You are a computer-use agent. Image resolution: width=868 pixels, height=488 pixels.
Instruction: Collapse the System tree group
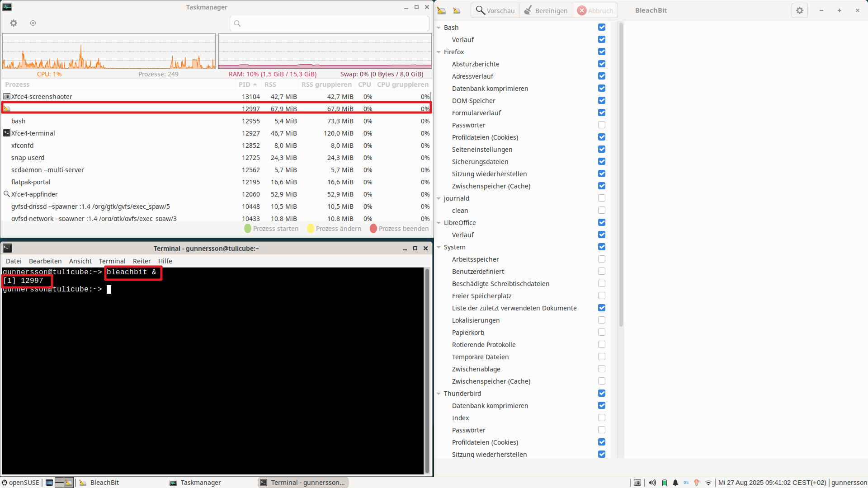[x=439, y=247]
